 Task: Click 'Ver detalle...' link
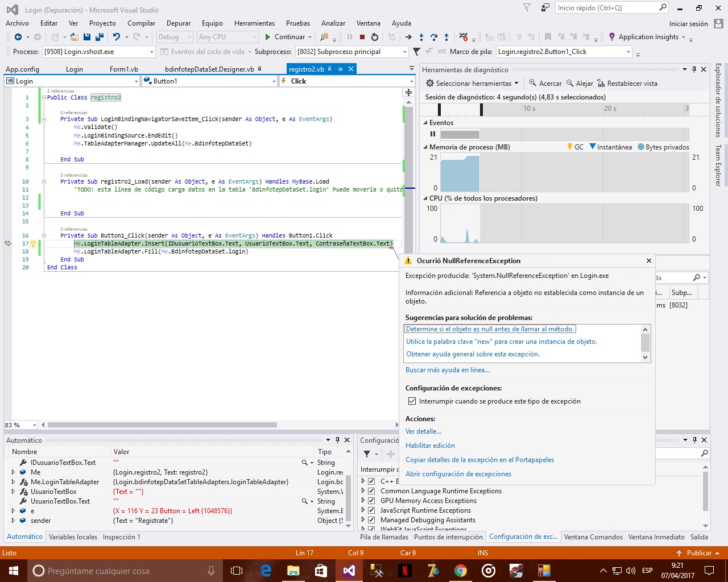point(423,431)
